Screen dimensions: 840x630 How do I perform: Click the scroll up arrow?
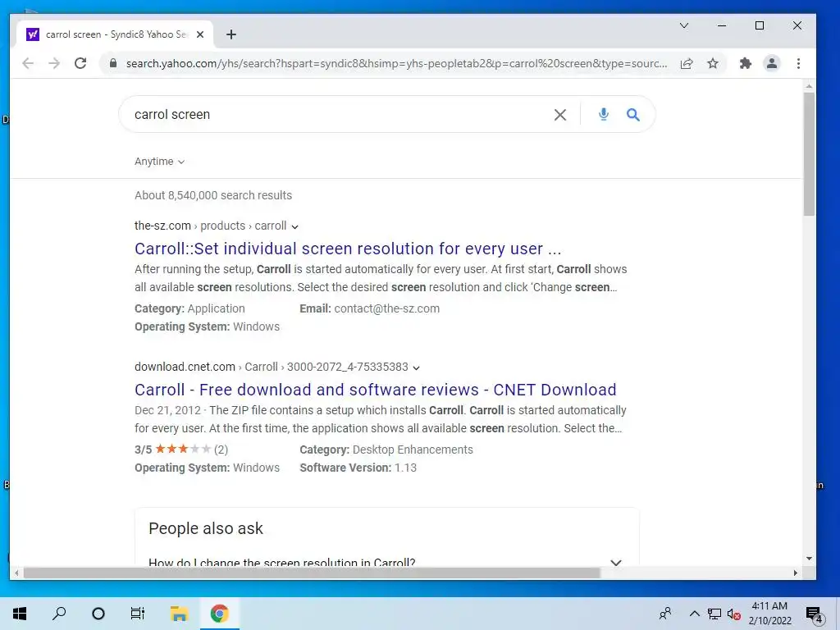(809, 86)
